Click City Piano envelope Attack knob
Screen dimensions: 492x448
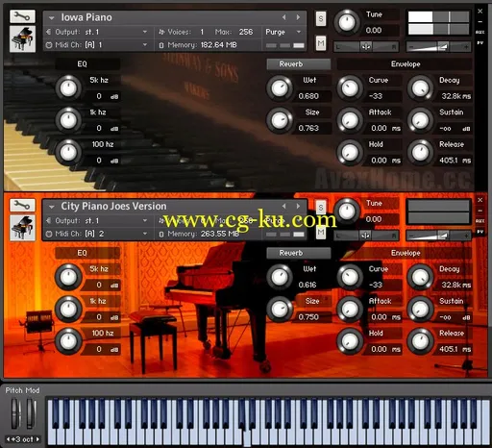tap(350, 309)
